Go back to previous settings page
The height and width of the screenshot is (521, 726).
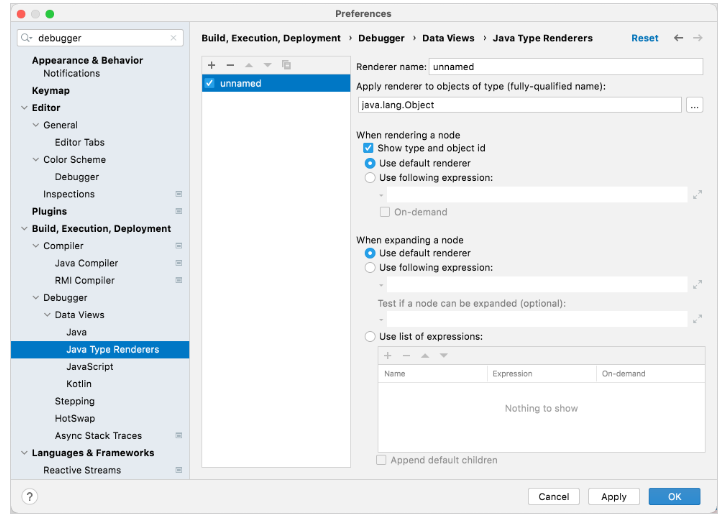click(678, 38)
